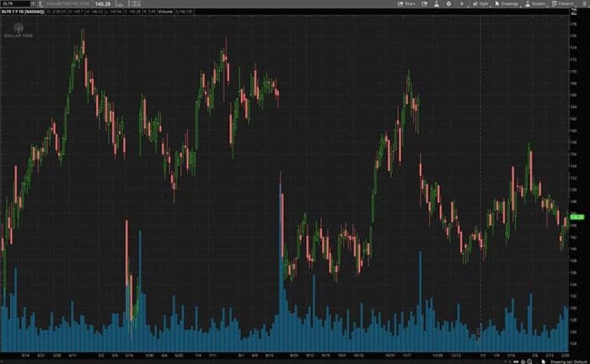Open the Style dropdown menu
590x364 pixels.
click(481, 3)
